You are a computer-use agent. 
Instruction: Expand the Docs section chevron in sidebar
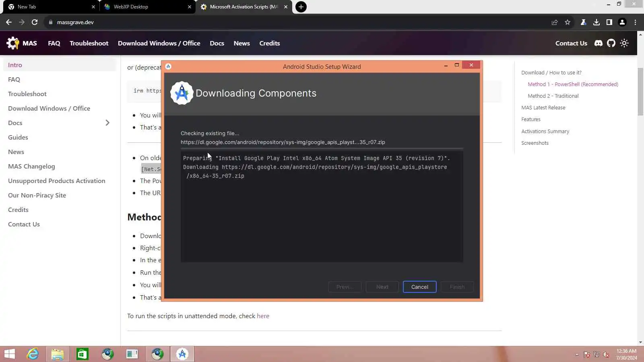pos(107,123)
